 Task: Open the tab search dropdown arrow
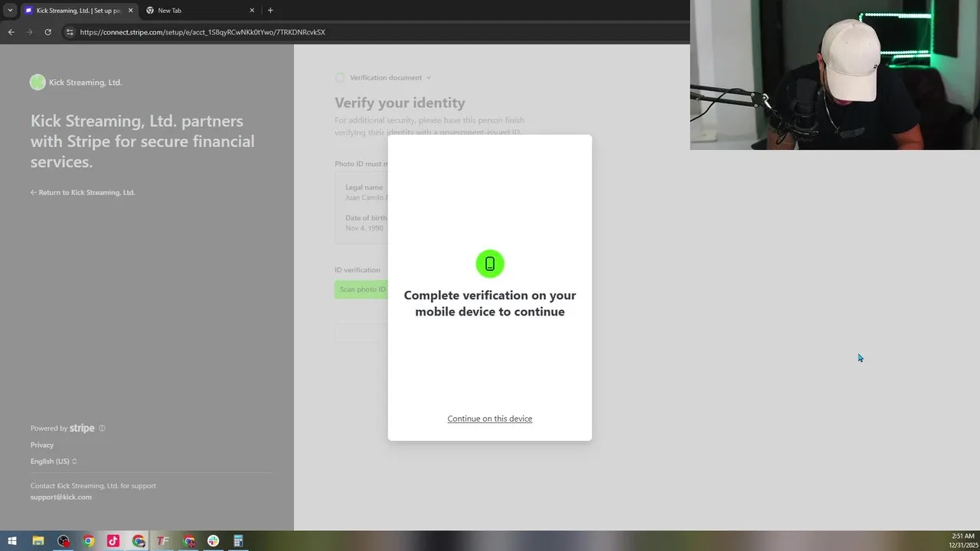10,11
